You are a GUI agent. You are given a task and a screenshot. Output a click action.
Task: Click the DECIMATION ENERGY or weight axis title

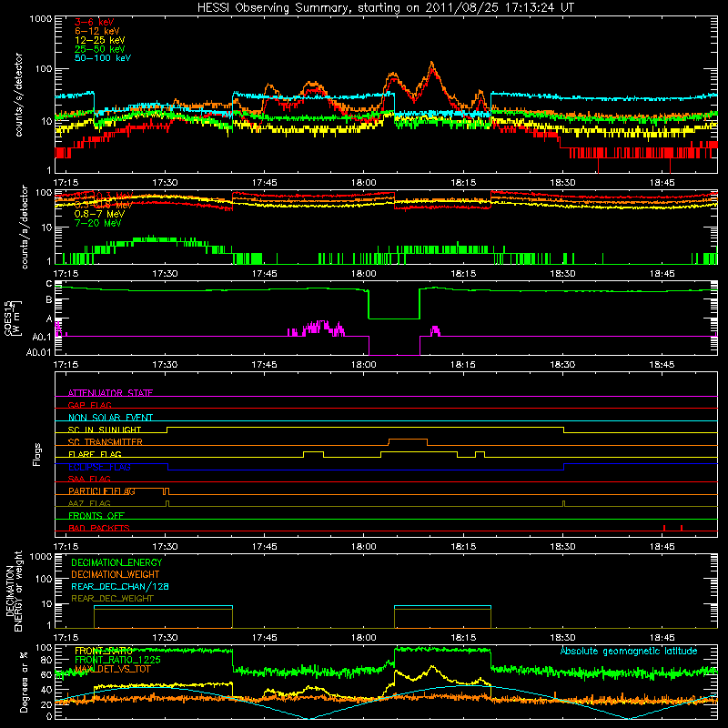pos(14,591)
